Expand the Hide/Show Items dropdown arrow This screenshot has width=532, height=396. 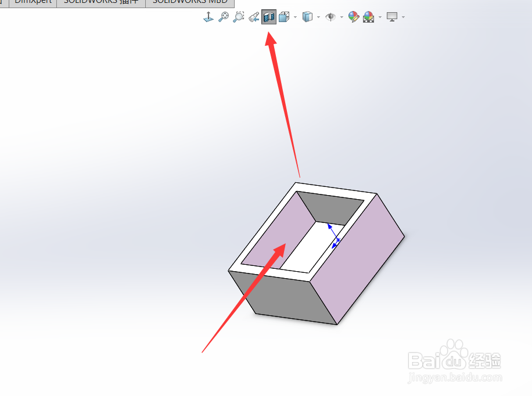pos(342,17)
